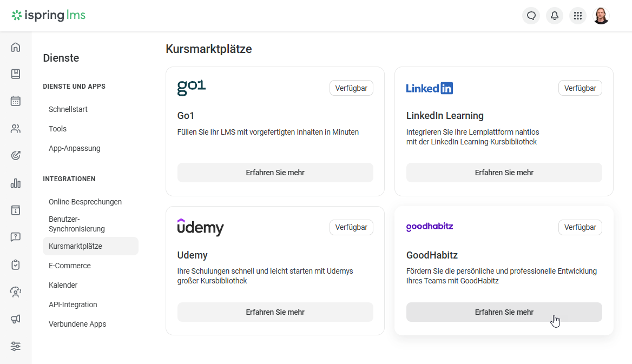Open the calendar sidebar icon
632x364 pixels.
click(x=16, y=101)
